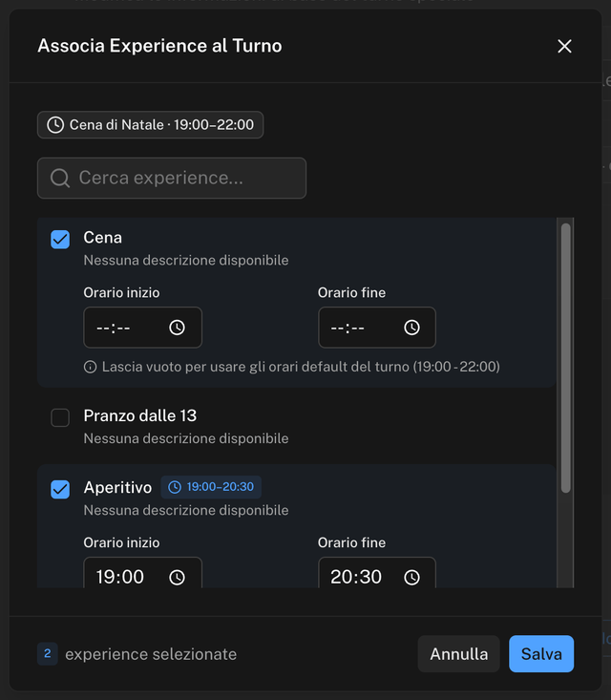611x700 pixels.
Task: Click the Aperitivo Orario inizio 19:00 field
Action: [143, 573]
